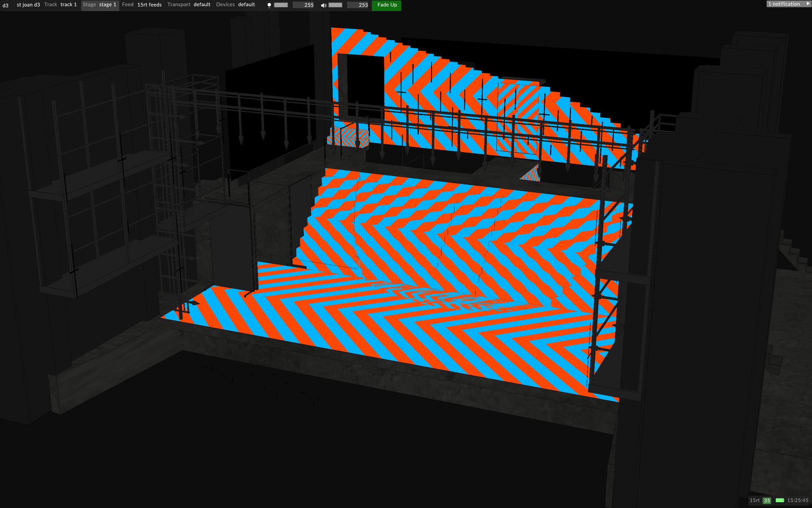
Task: Click the green 35 fps indicator
Action: pos(767,500)
